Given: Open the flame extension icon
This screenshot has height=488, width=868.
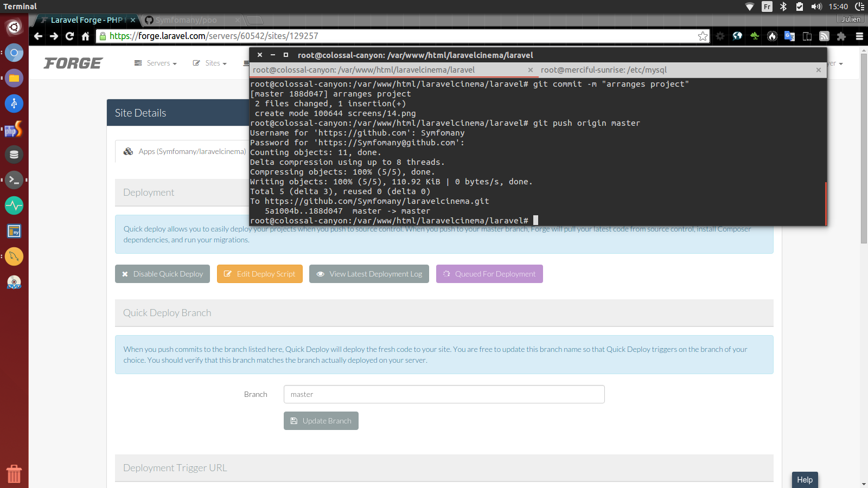Looking at the screenshot, I should pos(772,36).
